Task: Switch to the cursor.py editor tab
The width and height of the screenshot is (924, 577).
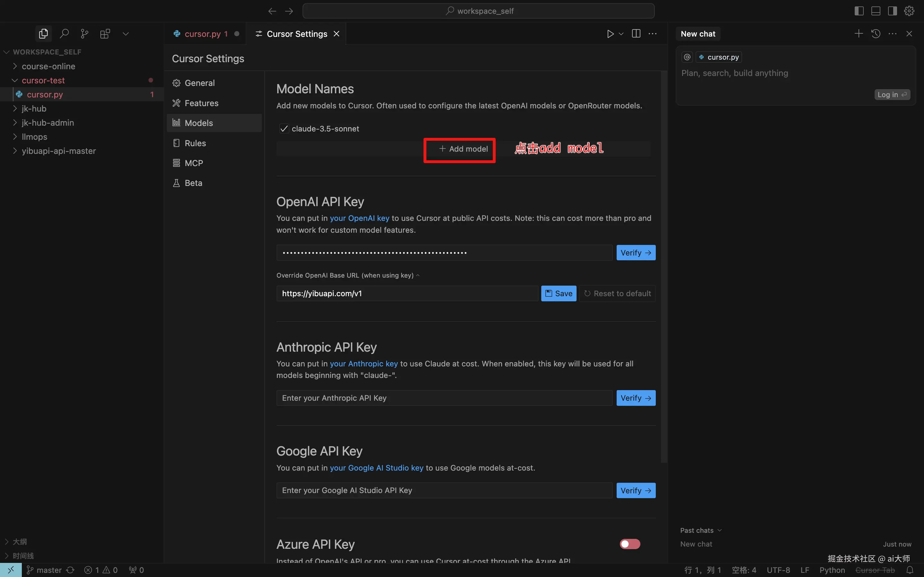Action: [x=202, y=34]
